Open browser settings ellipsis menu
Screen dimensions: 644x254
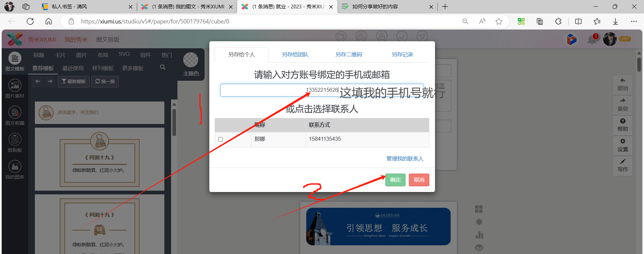(634, 21)
